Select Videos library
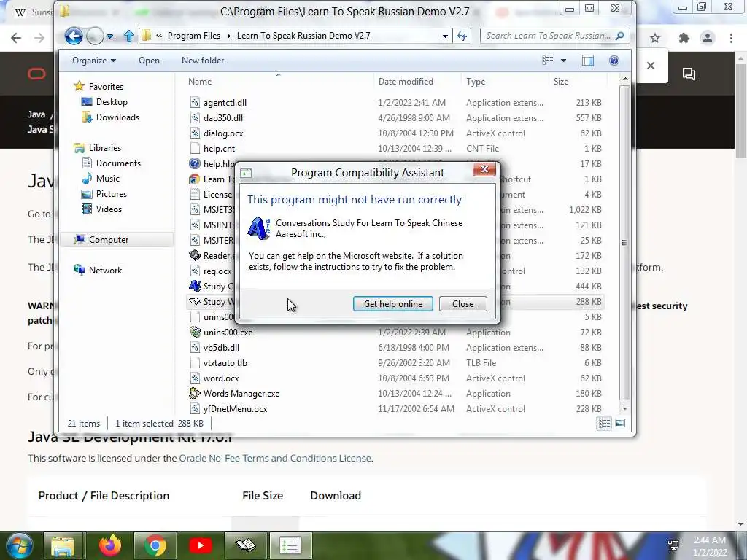 point(101,209)
